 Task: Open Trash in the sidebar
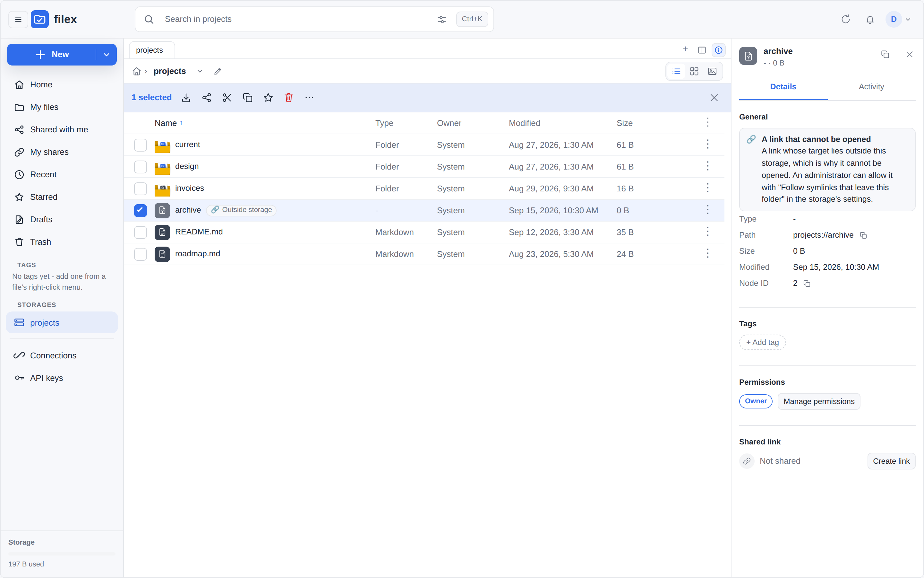point(62,242)
